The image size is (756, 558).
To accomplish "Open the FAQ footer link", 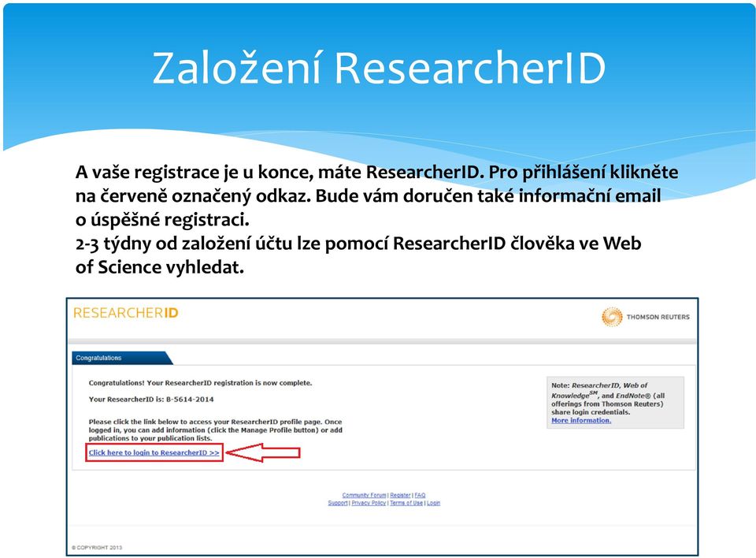I will point(420,495).
